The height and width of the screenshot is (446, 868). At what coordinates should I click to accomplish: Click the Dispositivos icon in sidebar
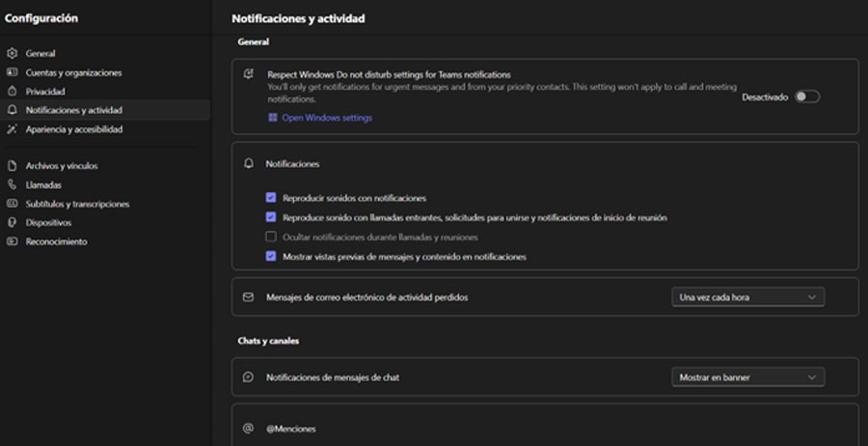pos(12,222)
